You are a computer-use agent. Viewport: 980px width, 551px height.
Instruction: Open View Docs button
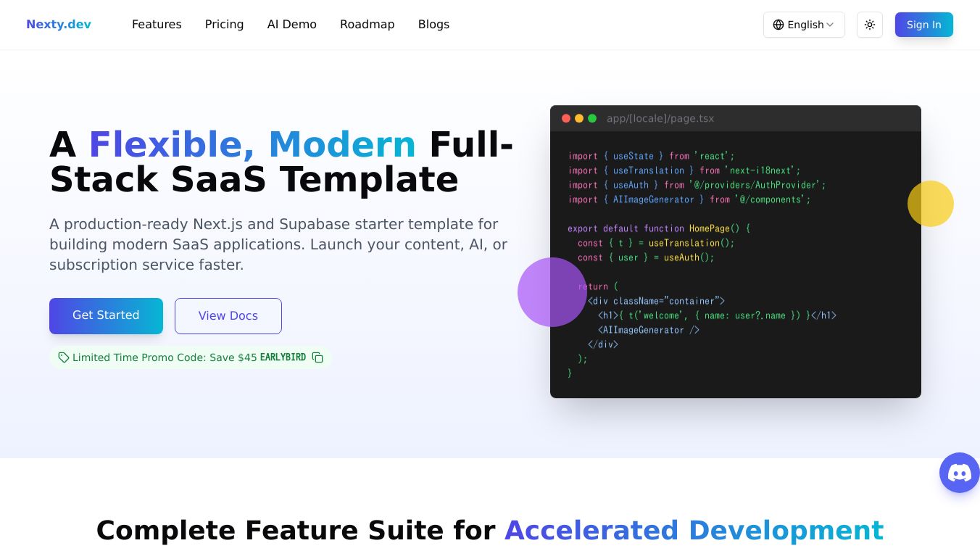point(228,316)
